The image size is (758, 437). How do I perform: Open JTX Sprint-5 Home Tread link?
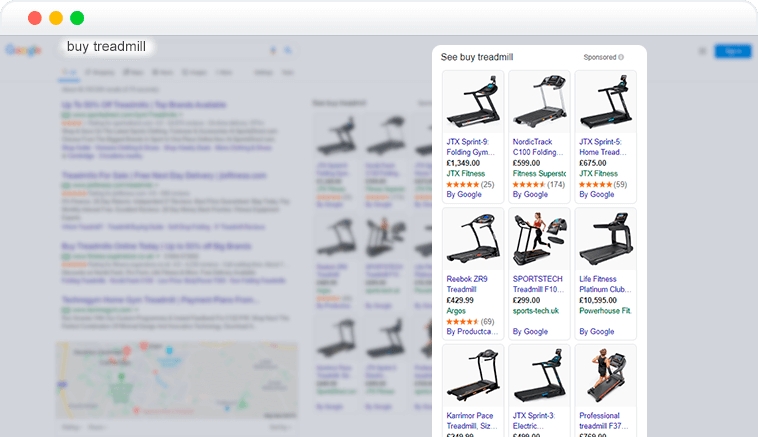click(603, 147)
